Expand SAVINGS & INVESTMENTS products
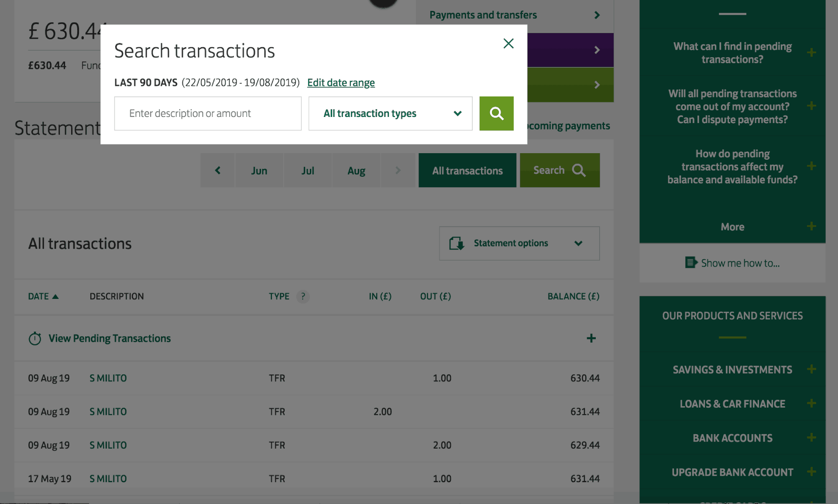The image size is (838, 504). pyautogui.click(x=812, y=369)
